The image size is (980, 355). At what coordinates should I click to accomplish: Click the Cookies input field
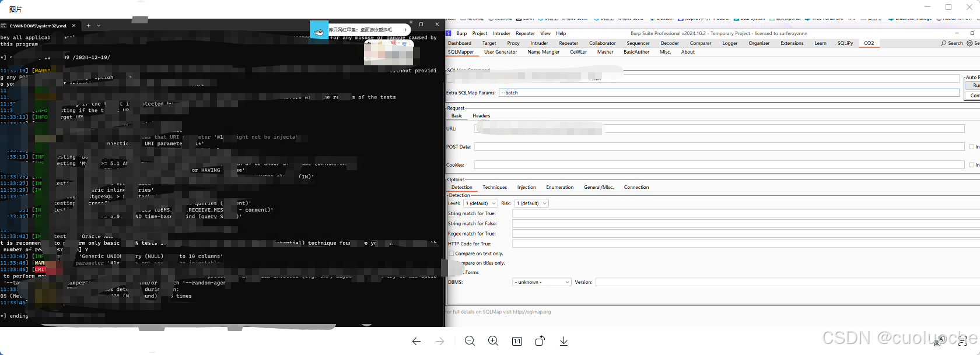click(x=719, y=165)
